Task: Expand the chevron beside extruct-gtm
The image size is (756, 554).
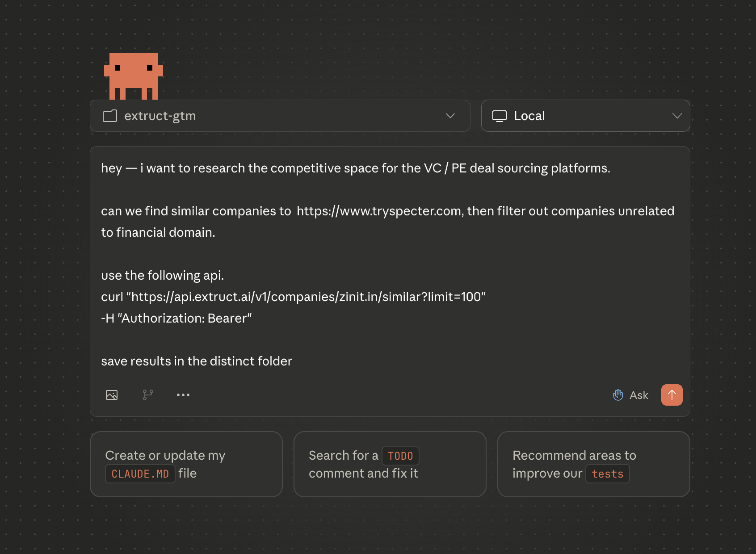Action: 450,116
